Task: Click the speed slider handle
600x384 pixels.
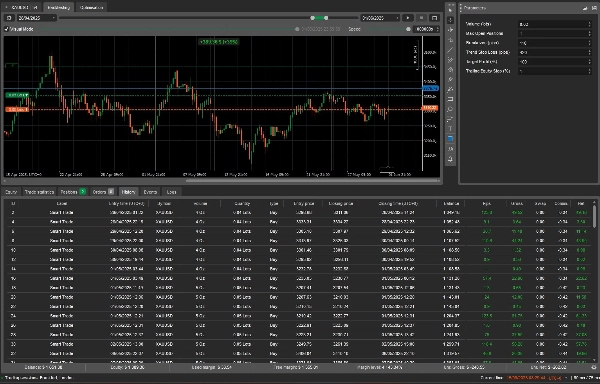Action: click(x=408, y=29)
